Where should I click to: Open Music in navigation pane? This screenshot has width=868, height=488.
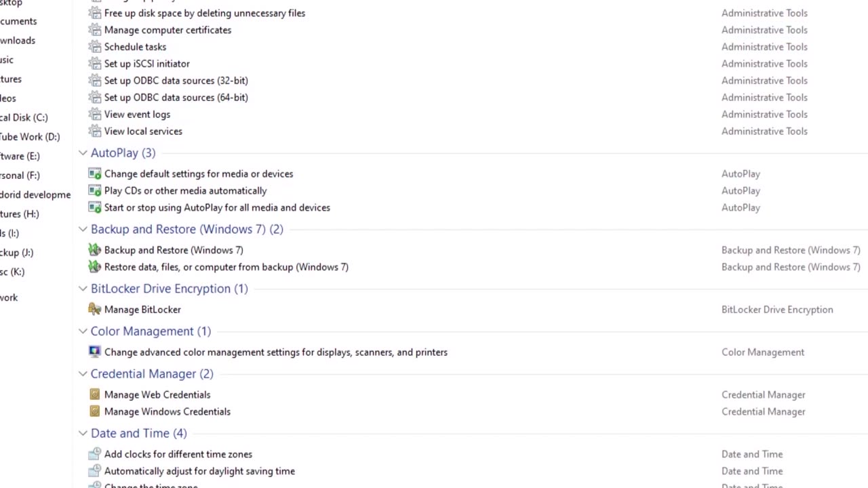pos(7,60)
